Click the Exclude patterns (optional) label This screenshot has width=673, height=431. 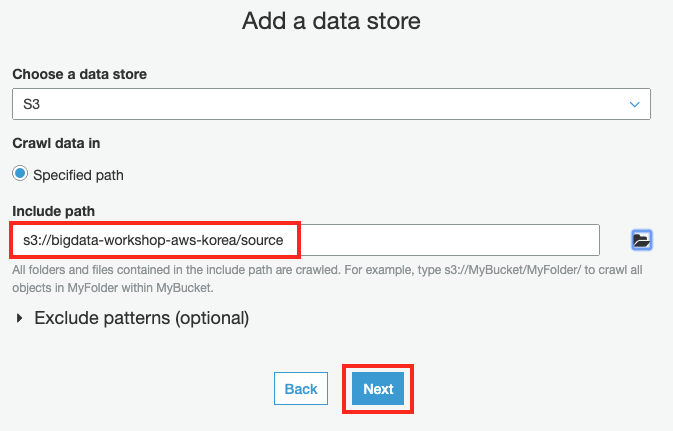pyautogui.click(x=141, y=319)
